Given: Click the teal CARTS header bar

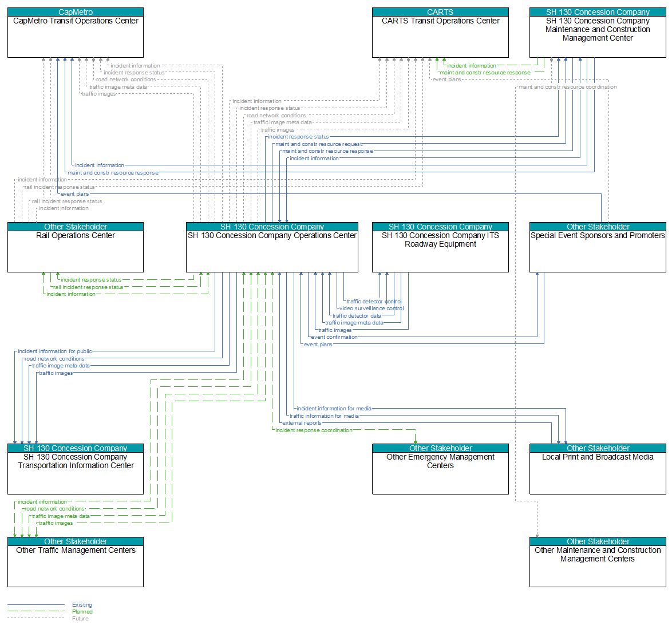Looking at the screenshot, I should pyautogui.click(x=440, y=12).
